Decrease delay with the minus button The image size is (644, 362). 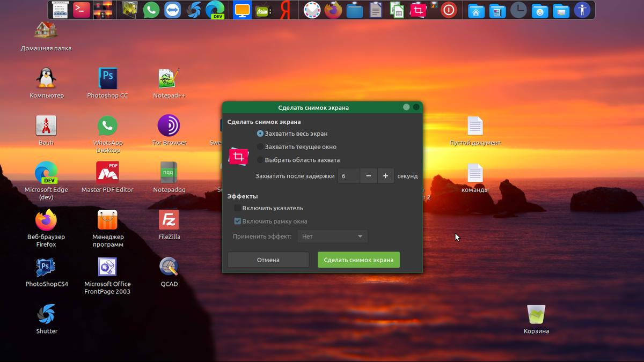368,176
